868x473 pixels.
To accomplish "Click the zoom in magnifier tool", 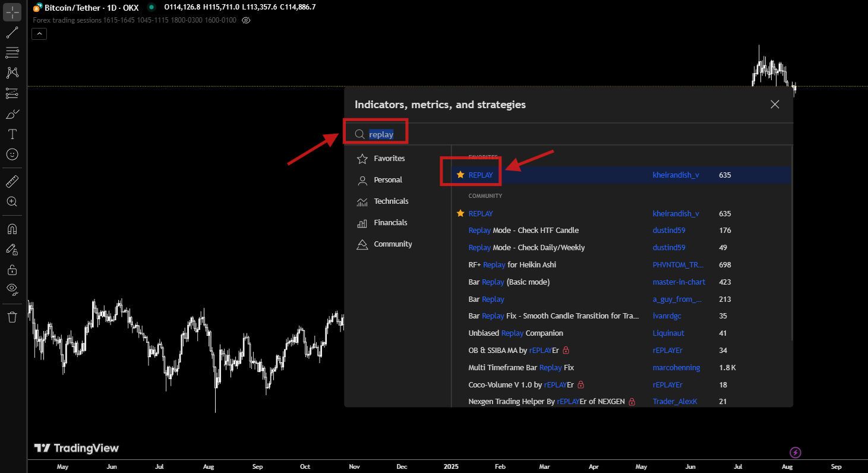I will (12, 201).
